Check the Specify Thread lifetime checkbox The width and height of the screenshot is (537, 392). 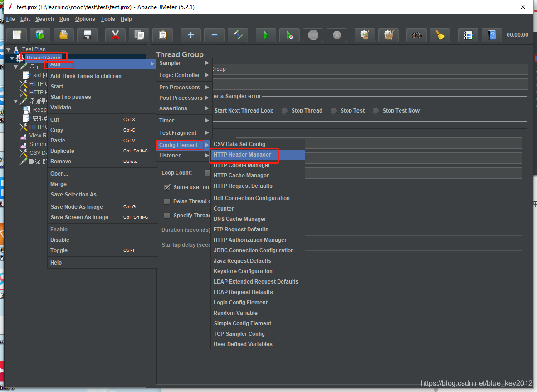click(167, 216)
